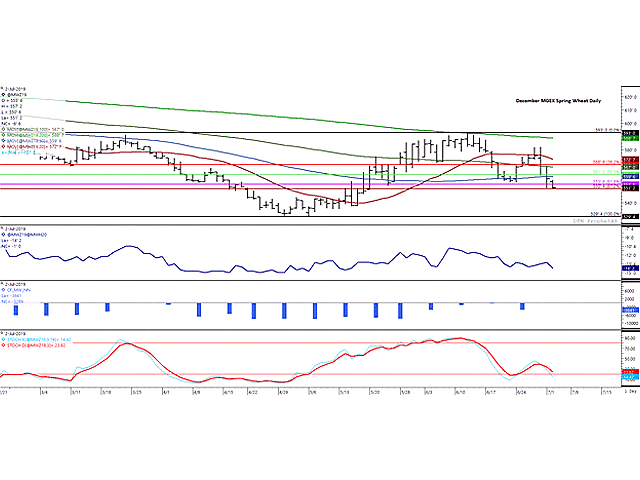Screen dimensions: 640x480
Task: Click the 1 Day interval label
Action: (x=630, y=391)
